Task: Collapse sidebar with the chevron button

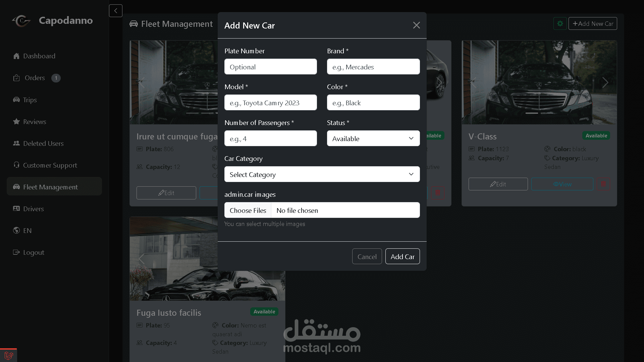Action: coord(115,11)
